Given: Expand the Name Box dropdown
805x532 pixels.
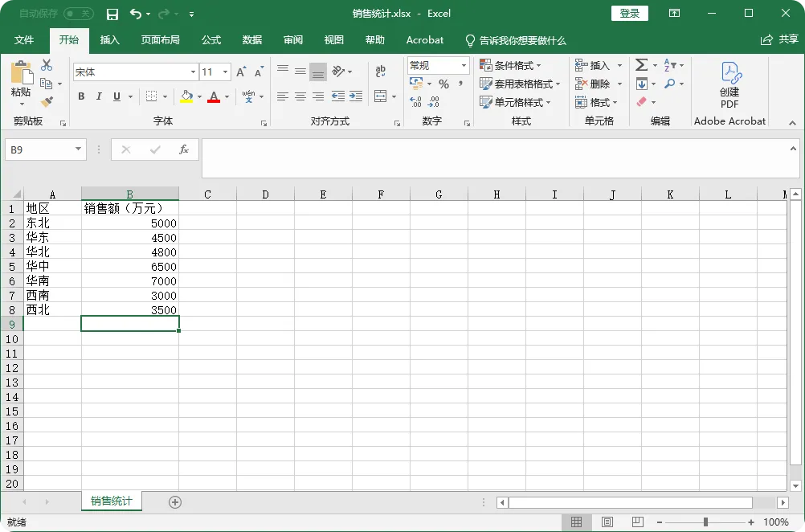Looking at the screenshot, I should (x=78, y=149).
